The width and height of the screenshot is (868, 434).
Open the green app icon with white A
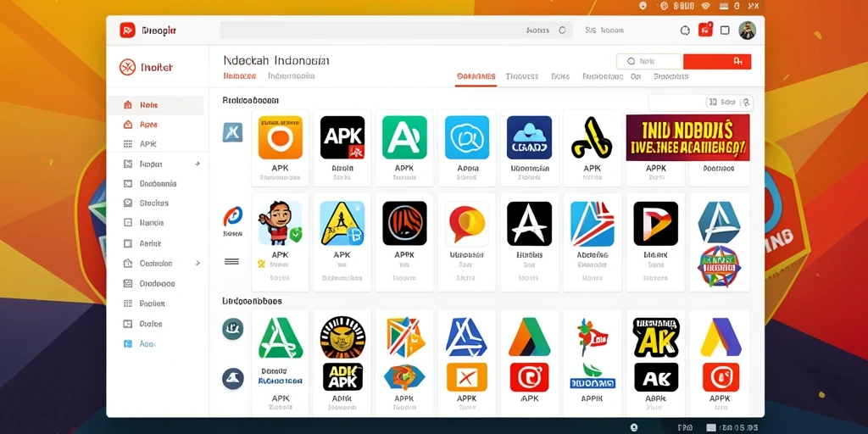(x=404, y=137)
